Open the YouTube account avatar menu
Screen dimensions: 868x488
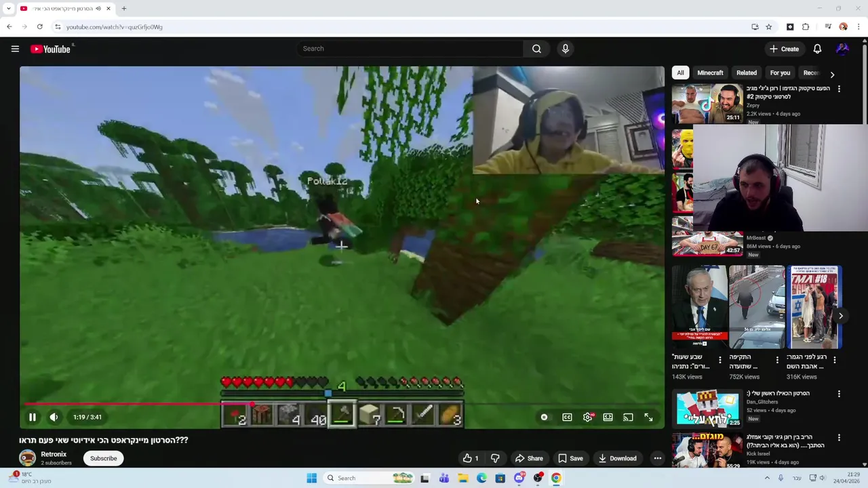coord(842,49)
